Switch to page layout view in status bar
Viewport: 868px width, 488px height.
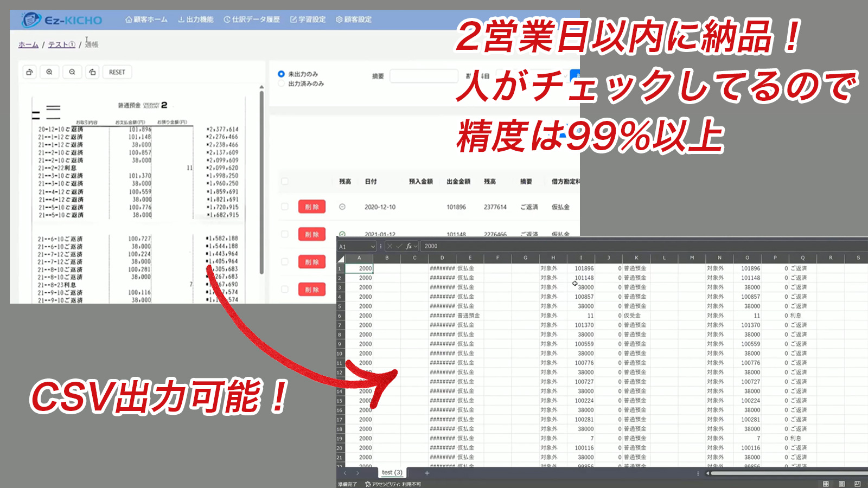click(x=841, y=484)
